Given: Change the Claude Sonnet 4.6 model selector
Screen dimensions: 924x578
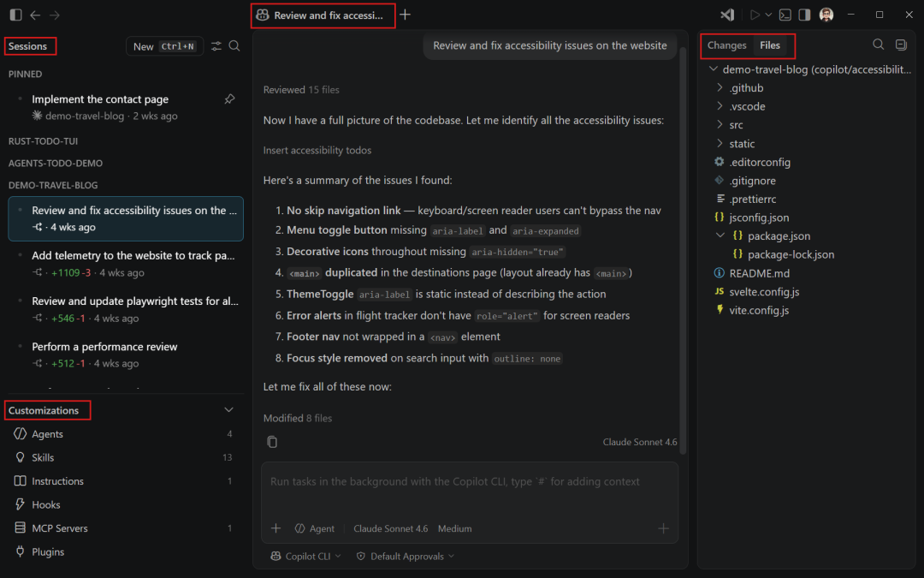Looking at the screenshot, I should pyautogui.click(x=391, y=528).
